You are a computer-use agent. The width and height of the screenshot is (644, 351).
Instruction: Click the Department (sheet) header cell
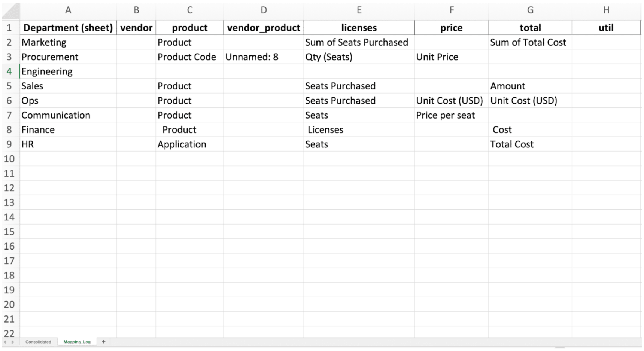pos(68,28)
